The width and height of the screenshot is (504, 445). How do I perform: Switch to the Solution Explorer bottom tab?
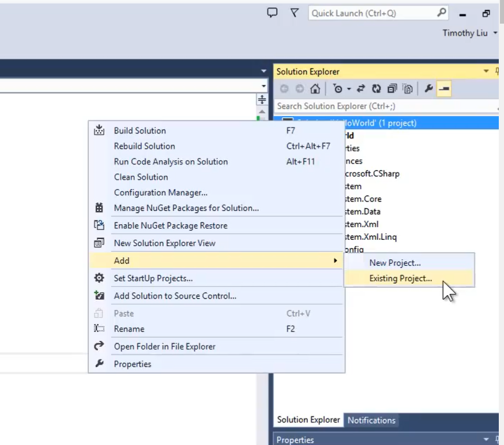point(309,420)
